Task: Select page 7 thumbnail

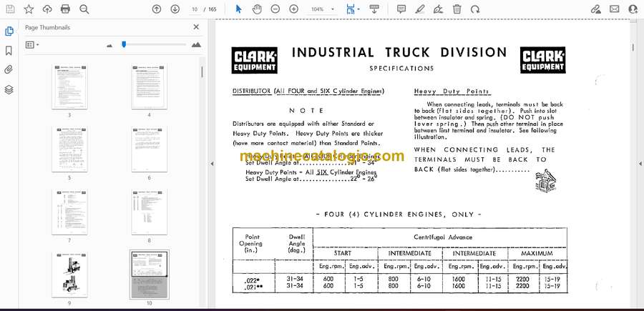Action: pyautogui.click(x=69, y=212)
